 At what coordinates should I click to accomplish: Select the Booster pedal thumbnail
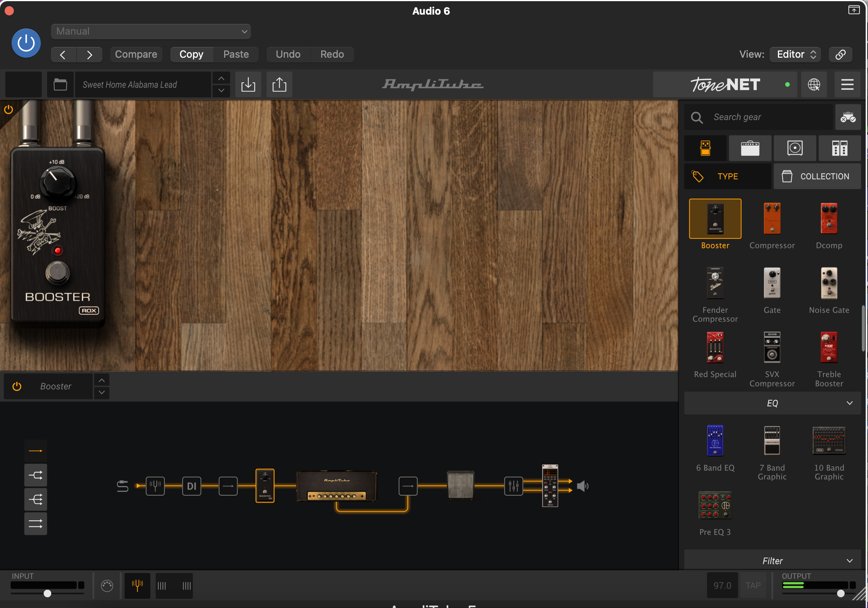coord(715,219)
